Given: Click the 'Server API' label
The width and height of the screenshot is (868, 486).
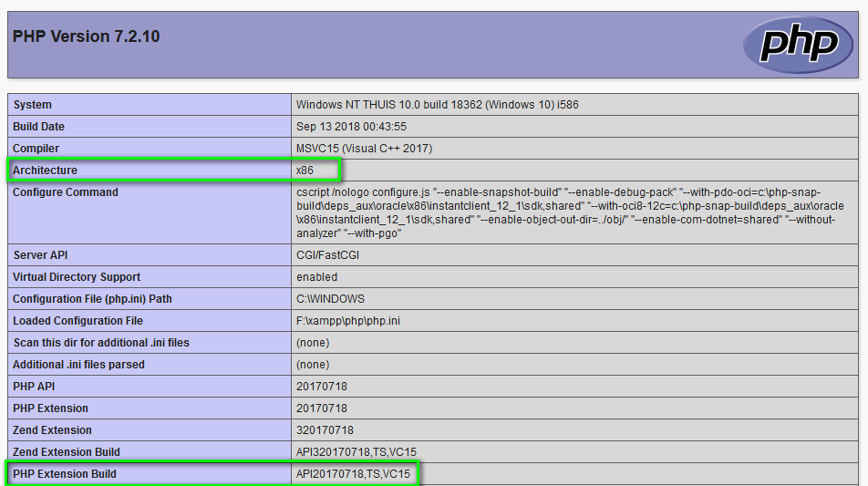Looking at the screenshot, I should tap(40, 255).
